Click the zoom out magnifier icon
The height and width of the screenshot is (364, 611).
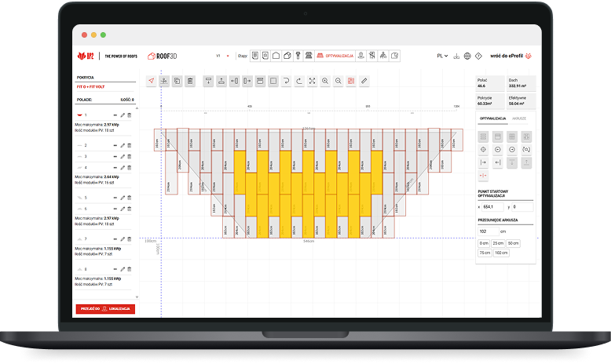[338, 81]
